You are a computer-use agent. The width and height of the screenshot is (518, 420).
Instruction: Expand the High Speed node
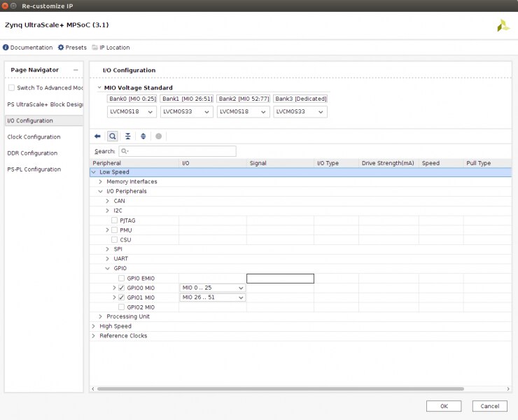pos(94,326)
